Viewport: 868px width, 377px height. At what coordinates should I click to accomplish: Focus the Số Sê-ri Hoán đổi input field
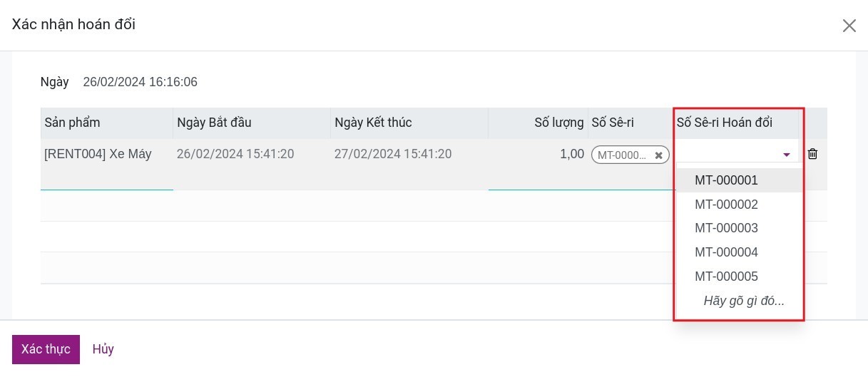click(x=727, y=154)
